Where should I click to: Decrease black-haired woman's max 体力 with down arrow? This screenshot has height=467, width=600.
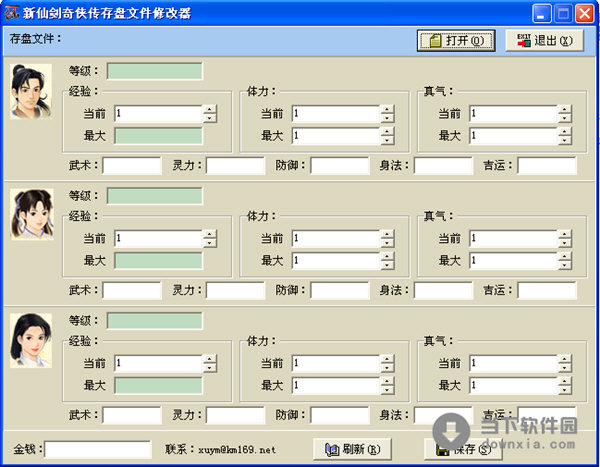coord(387,390)
